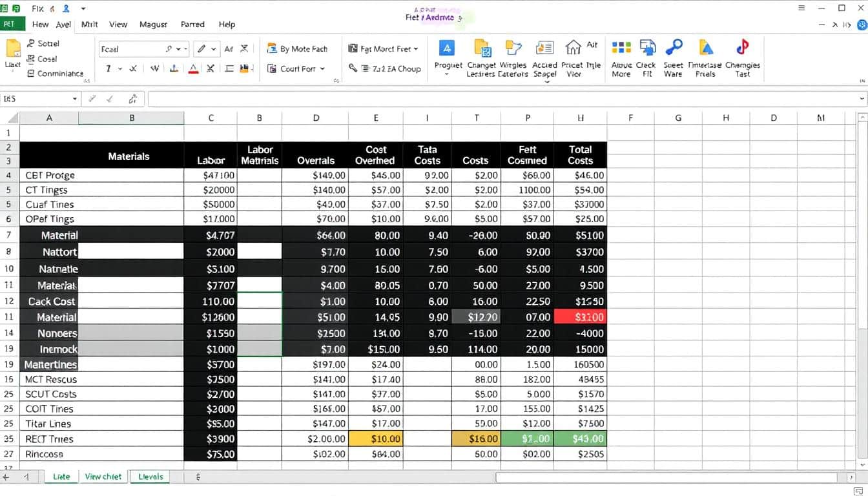868x496 pixels.
Task: Click the Conminiahce icon
Action: pos(31,74)
